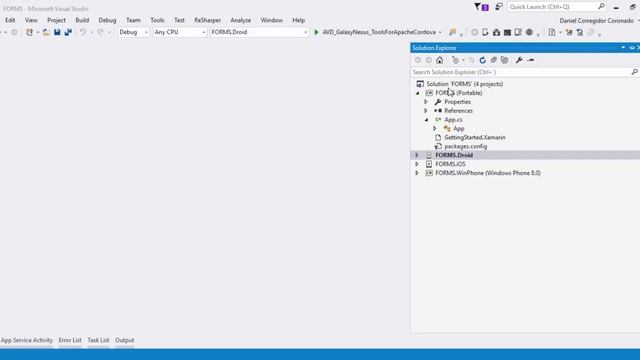Screen dimensions: 640x360
Task: Click the Solution Explorer Back arrow icon
Action: click(418, 60)
